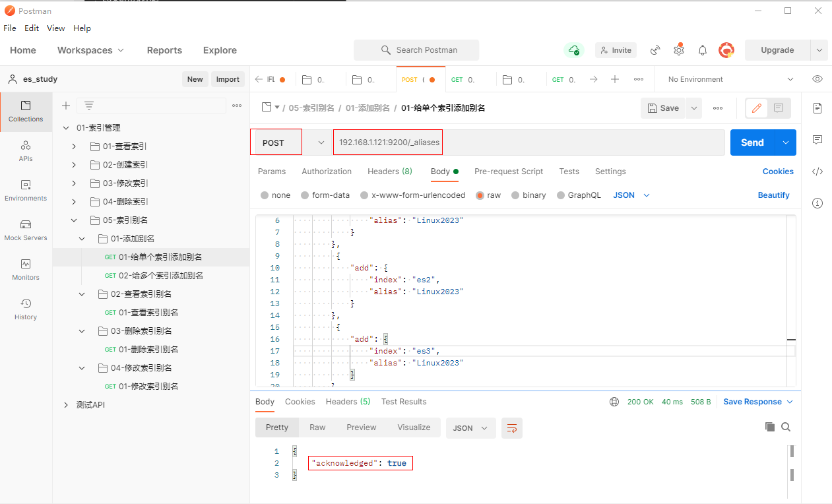832x504 pixels.
Task: Click the Beautify link
Action: coord(773,195)
